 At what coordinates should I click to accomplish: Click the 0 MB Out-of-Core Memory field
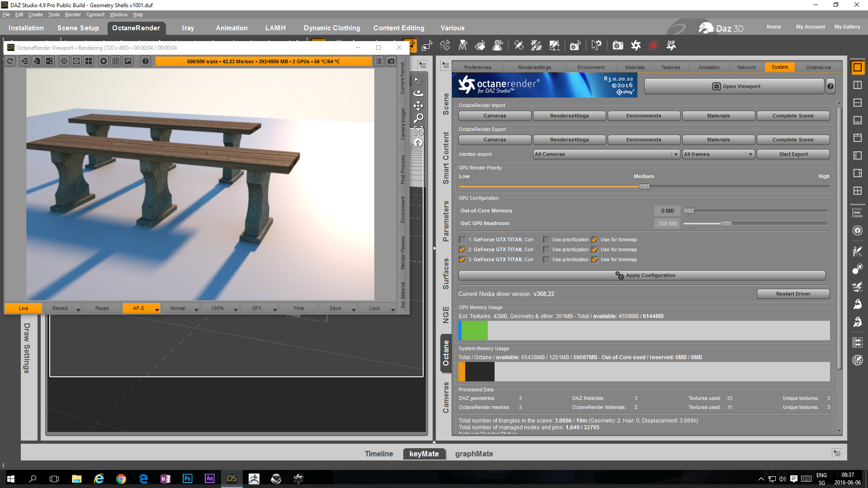tap(667, 211)
